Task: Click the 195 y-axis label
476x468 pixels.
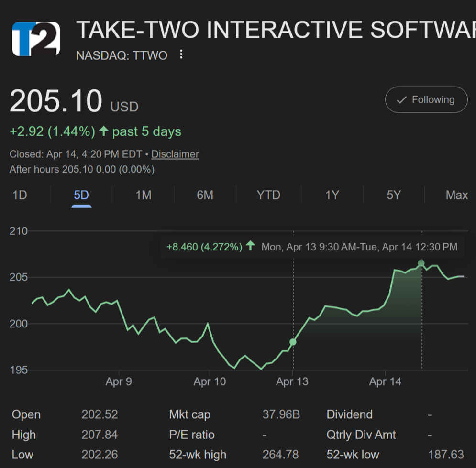Action: pyautogui.click(x=19, y=370)
